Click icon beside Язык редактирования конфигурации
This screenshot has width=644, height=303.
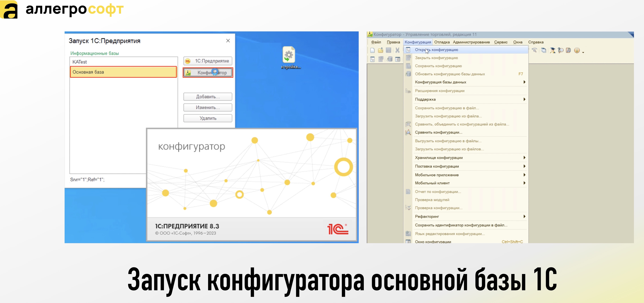[408, 234]
